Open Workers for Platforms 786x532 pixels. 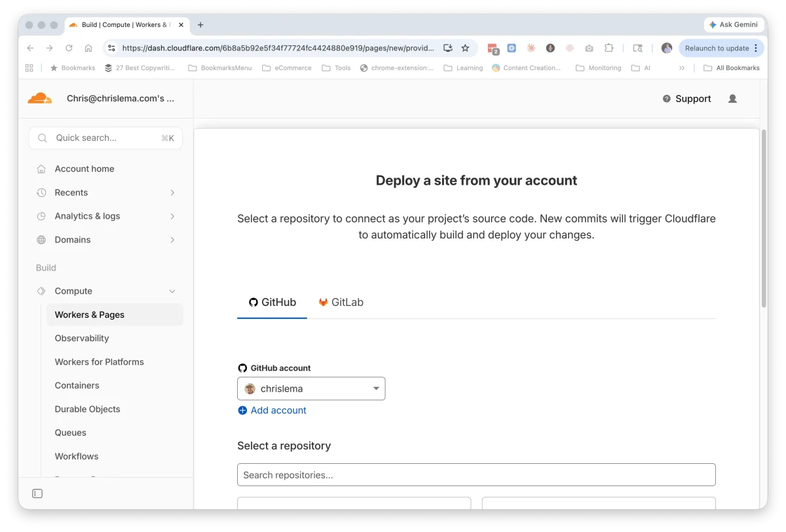[99, 362]
